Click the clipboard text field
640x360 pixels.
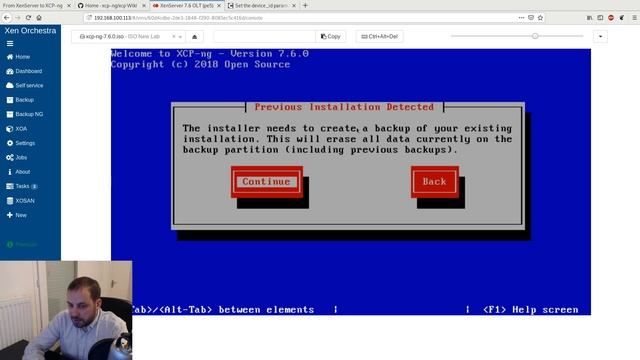[264, 36]
